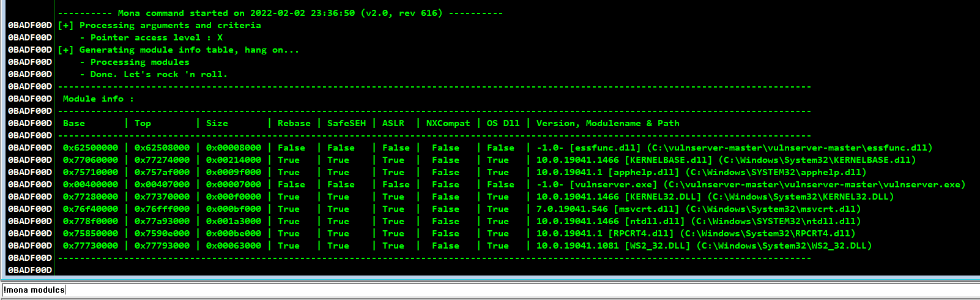The width and height of the screenshot is (980, 300).
Task: Click the Module info heading line
Action: pyautogui.click(x=98, y=99)
